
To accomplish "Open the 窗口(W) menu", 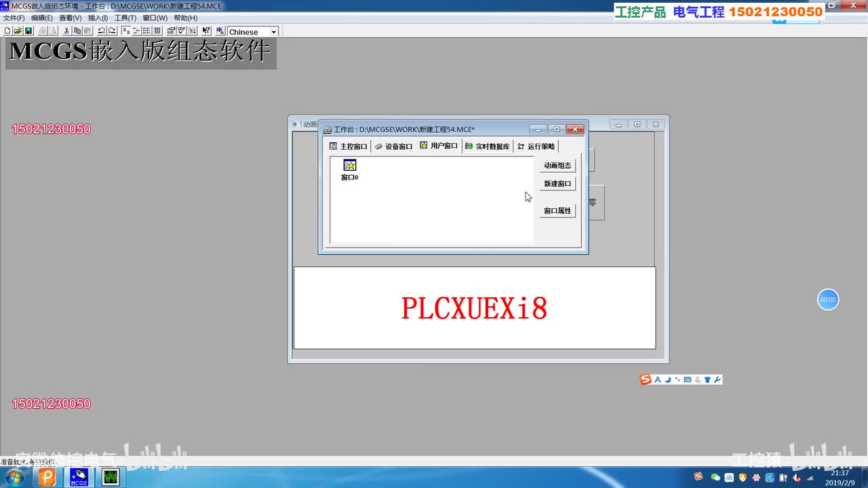I will tap(155, 18).
